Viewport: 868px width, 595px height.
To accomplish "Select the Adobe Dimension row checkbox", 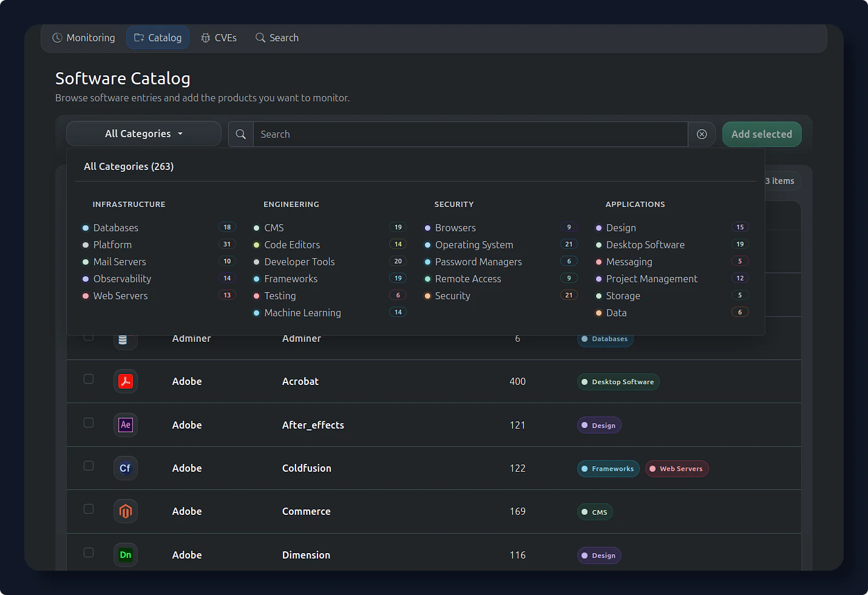I will pos(89,552).
